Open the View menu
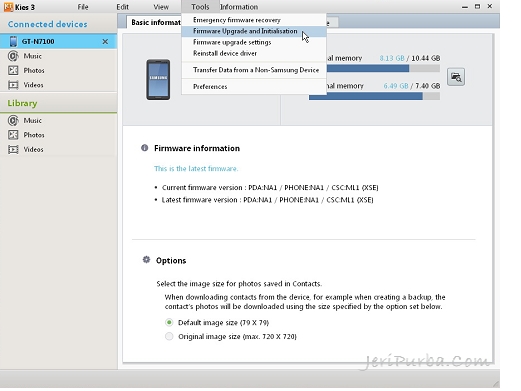This screenshot has width=521, height=391. pos(161,7)
